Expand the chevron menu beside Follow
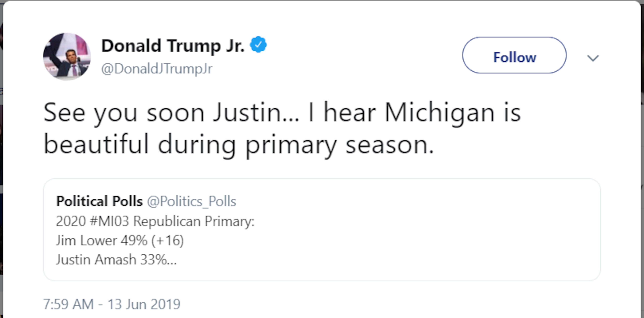The image size is (644, 318). point(593,58)
